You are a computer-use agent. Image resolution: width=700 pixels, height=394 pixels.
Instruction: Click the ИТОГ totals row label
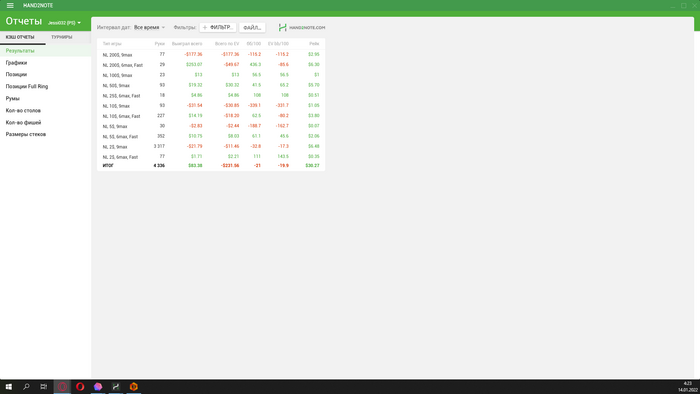click(x=108, y=166)
